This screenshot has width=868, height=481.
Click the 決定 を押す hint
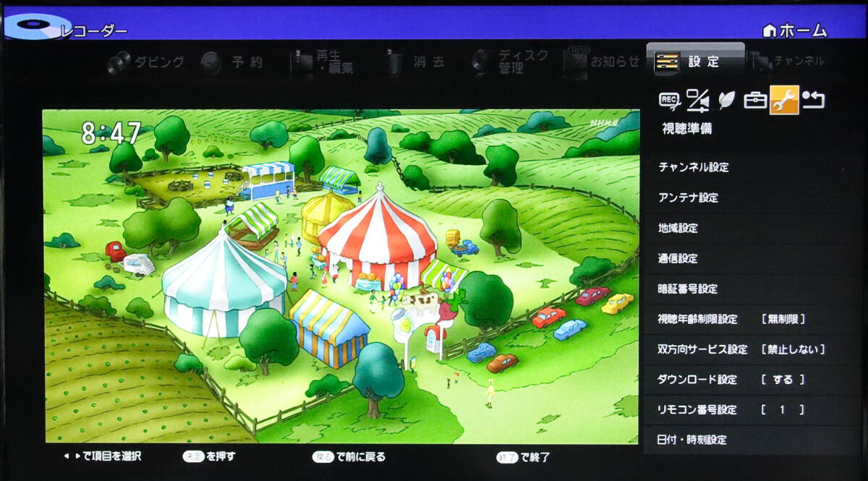208,457
